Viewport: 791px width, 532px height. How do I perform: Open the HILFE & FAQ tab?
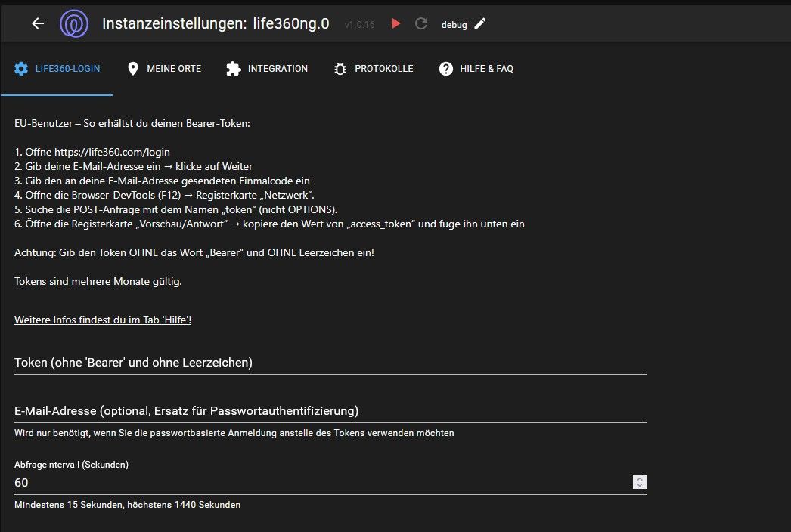[x=476, y=69]
